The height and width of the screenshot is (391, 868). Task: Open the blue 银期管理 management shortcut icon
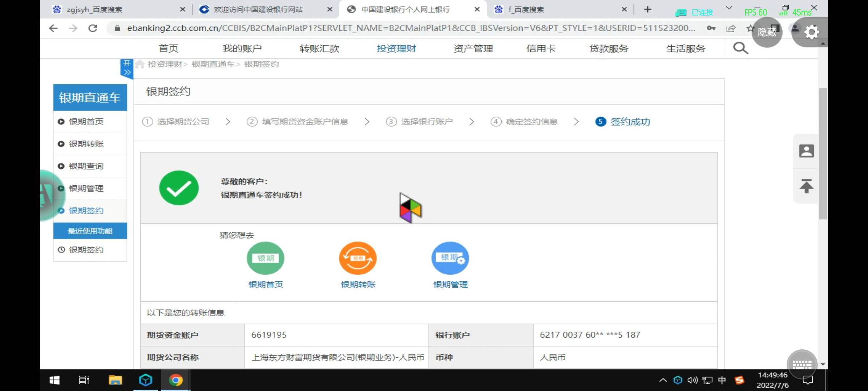tap(450, 258)
